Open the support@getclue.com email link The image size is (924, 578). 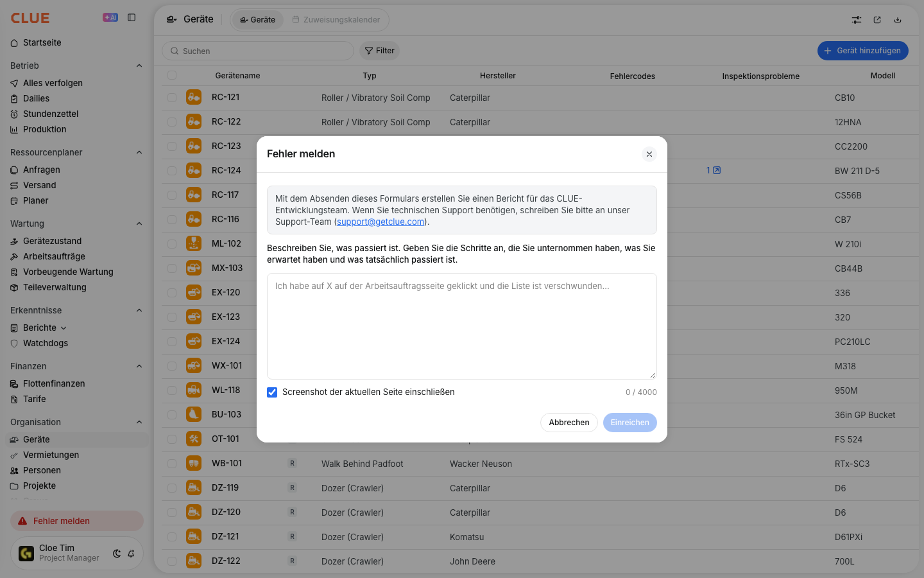(381, 222)
